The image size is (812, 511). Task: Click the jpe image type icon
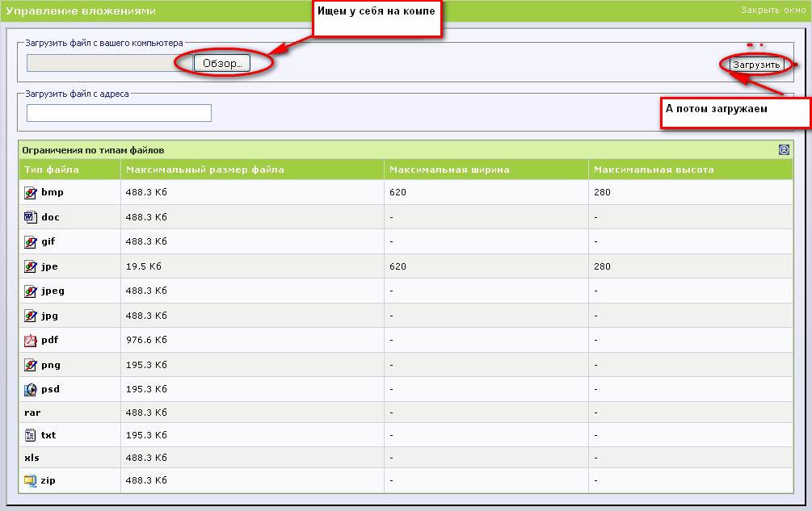click(31, 266)
